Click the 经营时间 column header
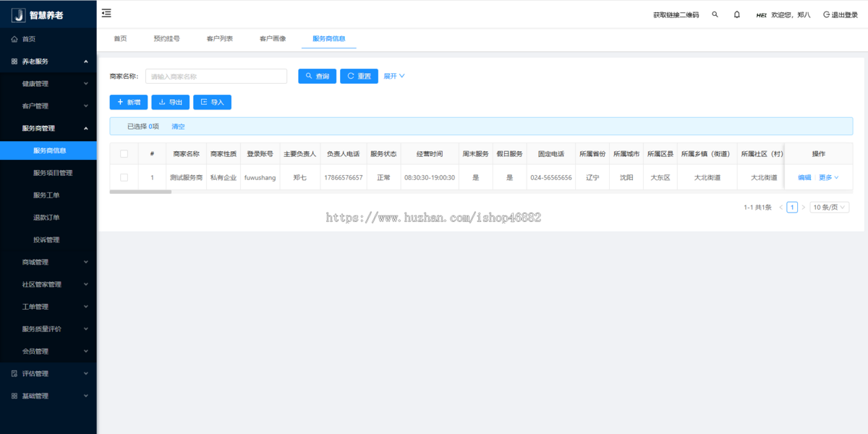This screenshot has width=868, height=434. click(x=429, y=153)
